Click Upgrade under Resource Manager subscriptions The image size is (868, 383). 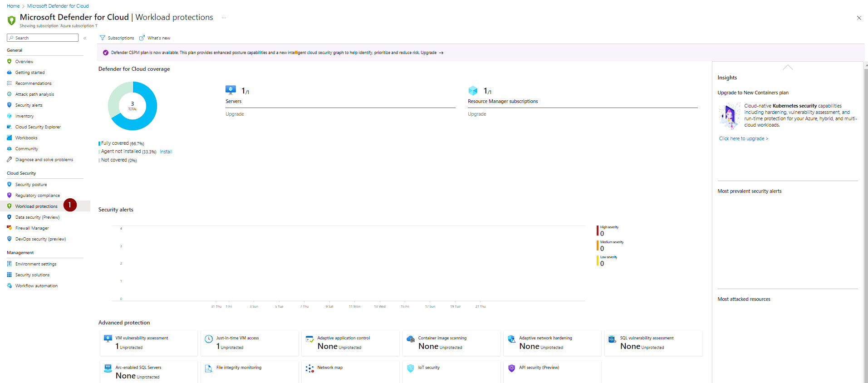click(477, 114)
